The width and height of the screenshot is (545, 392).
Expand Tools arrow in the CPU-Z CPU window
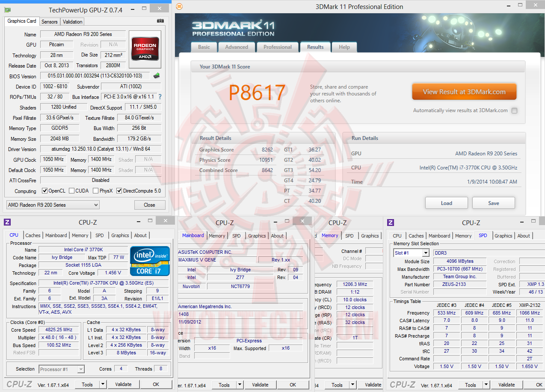tap(103, 385)
